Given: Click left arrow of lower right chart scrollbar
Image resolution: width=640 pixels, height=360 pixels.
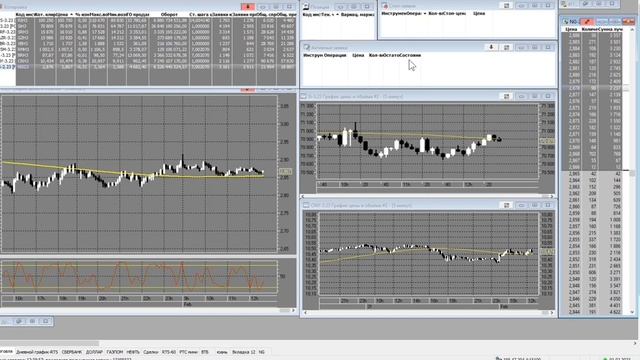Looking at the screenshot, I should pyautogui.click(x=306, y=313).
